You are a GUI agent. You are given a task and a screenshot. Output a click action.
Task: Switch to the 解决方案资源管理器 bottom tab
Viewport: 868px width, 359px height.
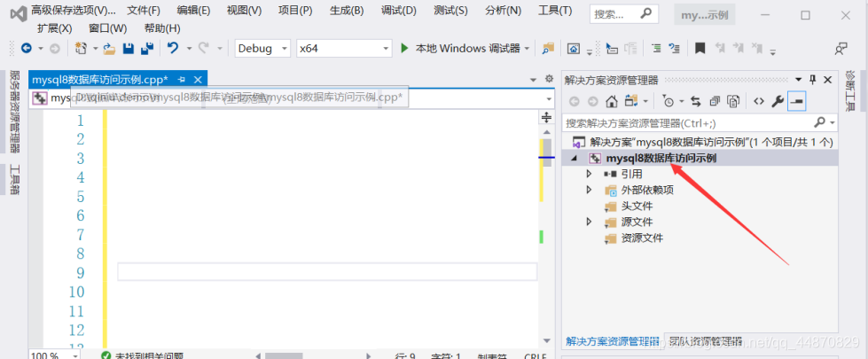(x=613, y=340)
